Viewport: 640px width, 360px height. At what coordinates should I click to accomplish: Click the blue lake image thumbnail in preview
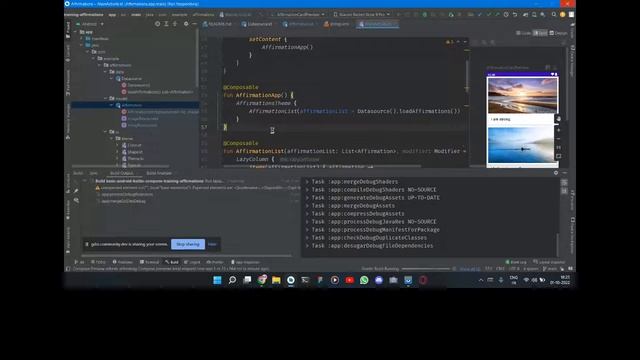point(522,145)
